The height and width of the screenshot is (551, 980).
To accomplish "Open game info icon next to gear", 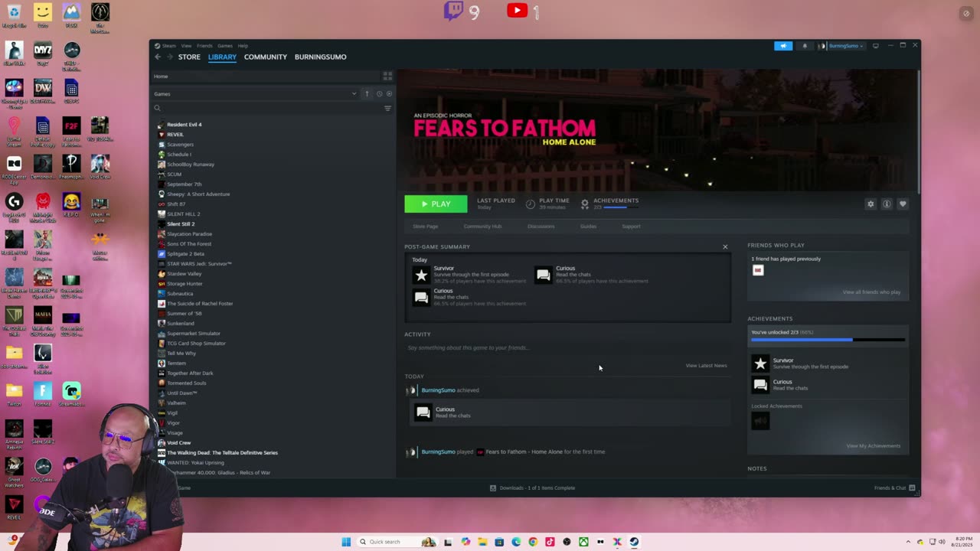I will [x=887, y=204].
